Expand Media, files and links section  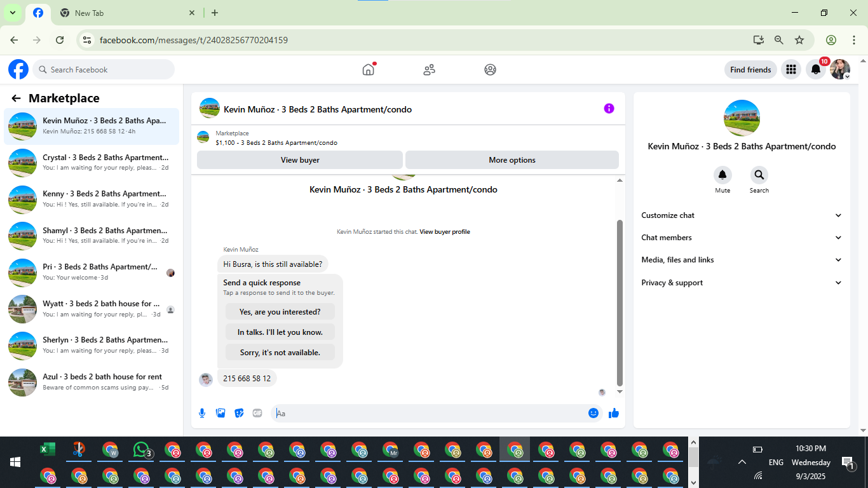tap(742, 260)
